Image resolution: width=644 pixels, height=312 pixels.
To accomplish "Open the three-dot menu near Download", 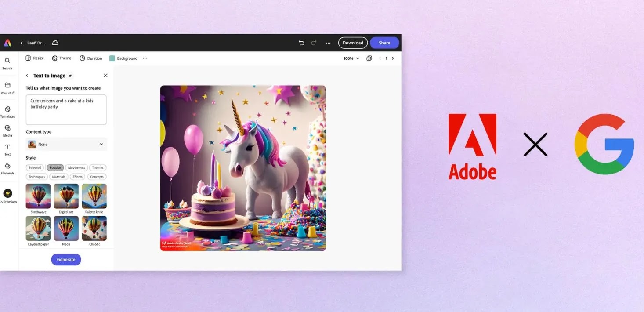I will pyautogui.click(x=328, y=43).
